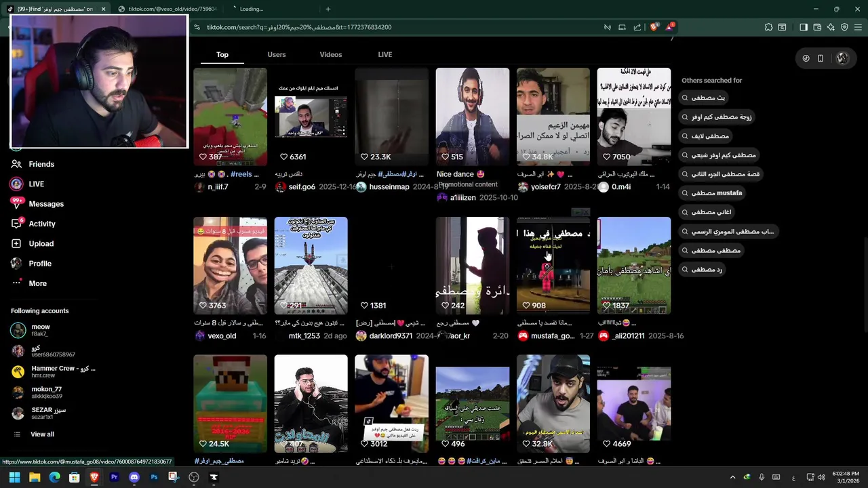This screenshot has height=488, width=868.
Task: Open a new browser tab
Action: [x=328, y=9]
